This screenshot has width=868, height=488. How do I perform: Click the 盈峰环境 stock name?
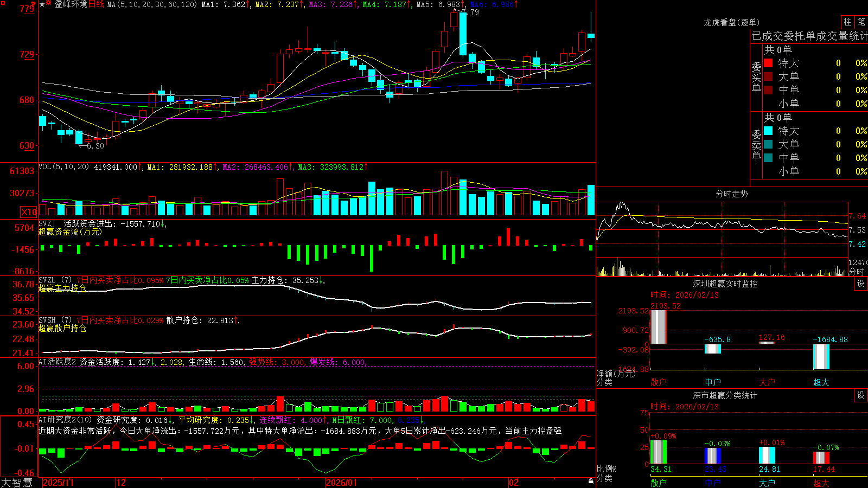click(x=71, y=4)
